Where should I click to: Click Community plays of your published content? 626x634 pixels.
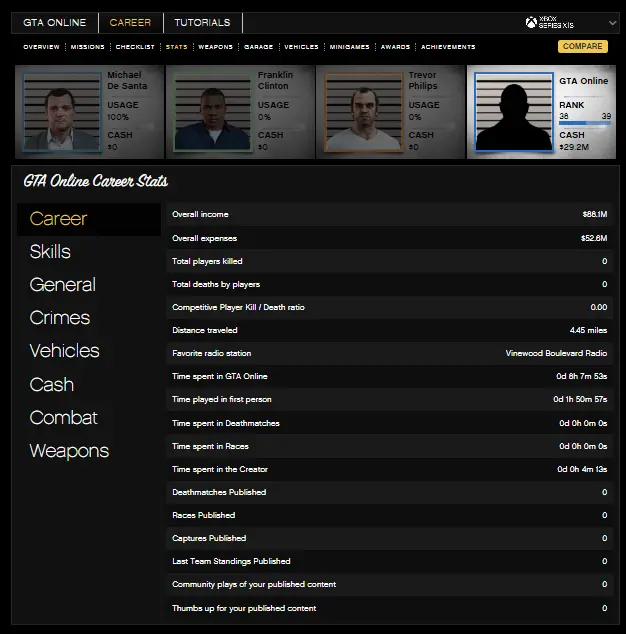tap(254, 584)
